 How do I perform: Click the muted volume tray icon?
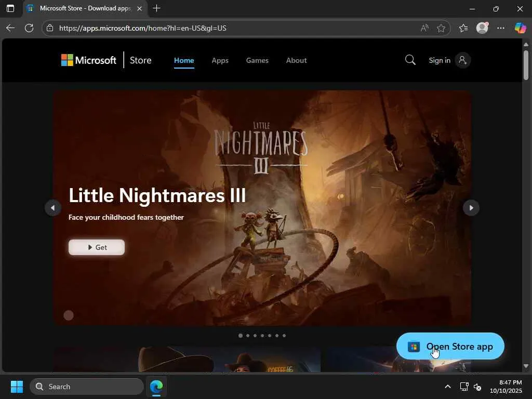477,387
